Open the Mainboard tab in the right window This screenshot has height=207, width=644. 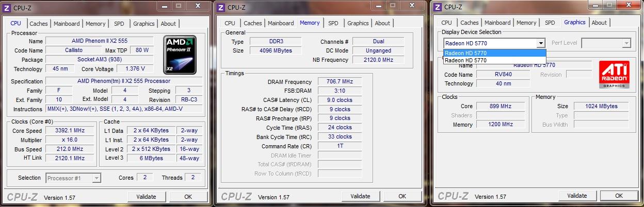pyautogui.click(x=497, y=23)
